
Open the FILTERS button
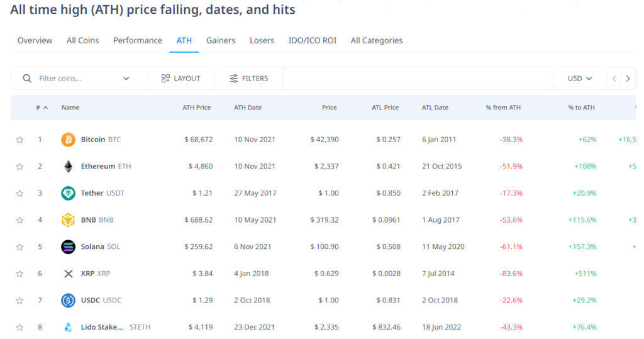coord(248,78)
